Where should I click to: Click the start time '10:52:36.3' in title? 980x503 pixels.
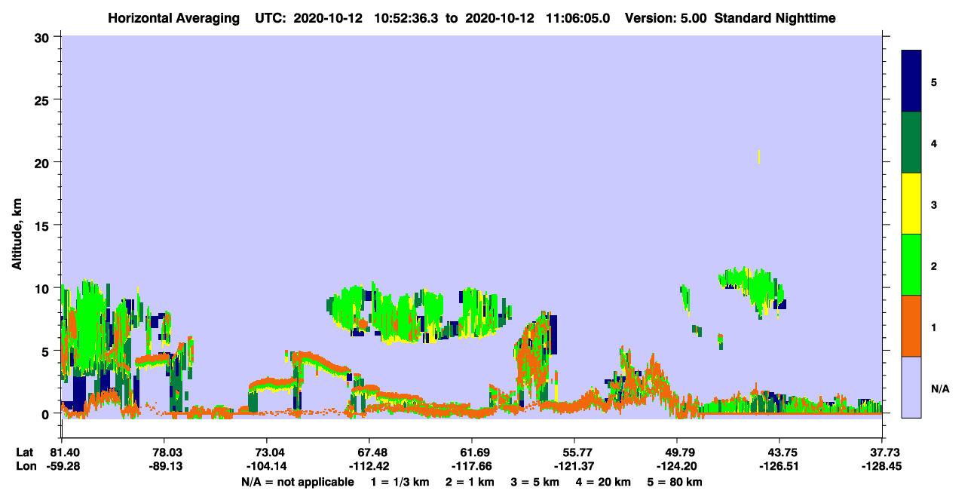pyautogui.click(x=408, y=17)
